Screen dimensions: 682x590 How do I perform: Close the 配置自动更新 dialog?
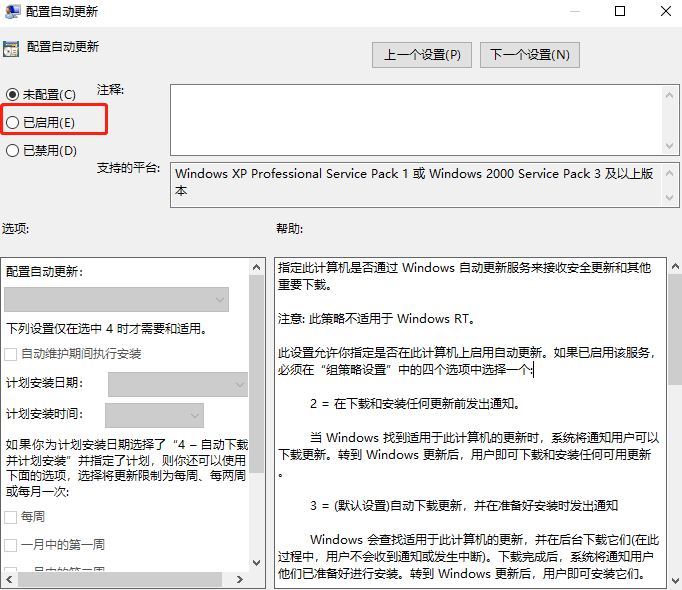point(665,11)
